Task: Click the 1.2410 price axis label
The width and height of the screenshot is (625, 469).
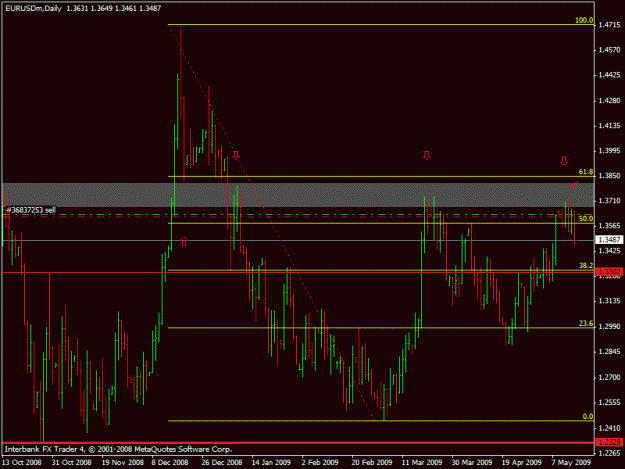Action: click(x=609, y=428)
